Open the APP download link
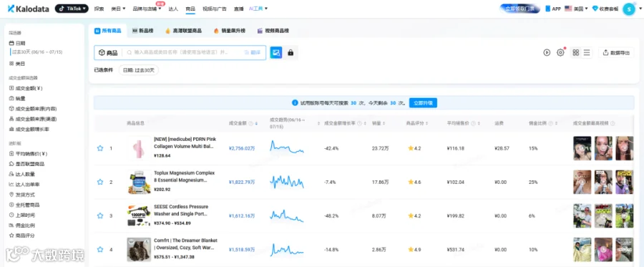The width and height of the screenshot is (644, 267). (x=553, y=9)
